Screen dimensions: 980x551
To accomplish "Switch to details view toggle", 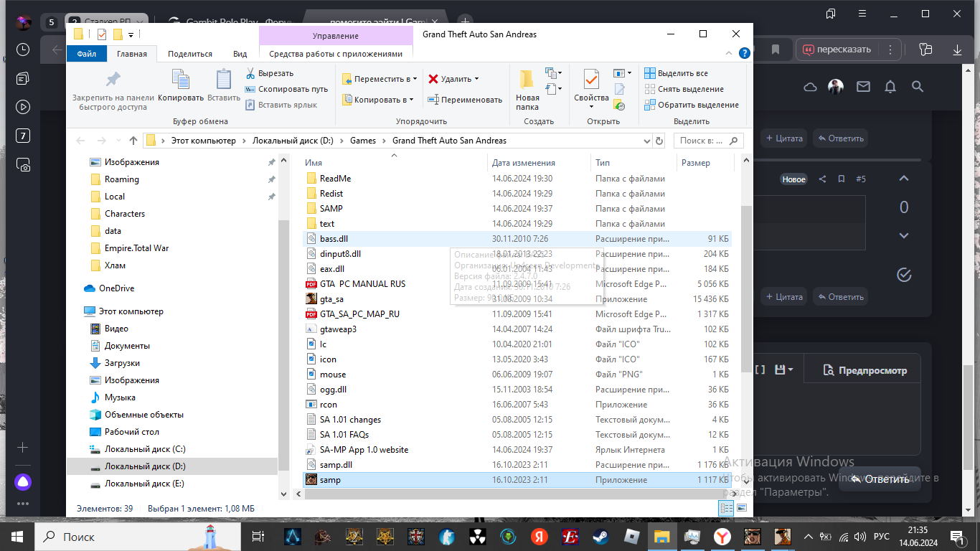I will [x=726, y=508].
